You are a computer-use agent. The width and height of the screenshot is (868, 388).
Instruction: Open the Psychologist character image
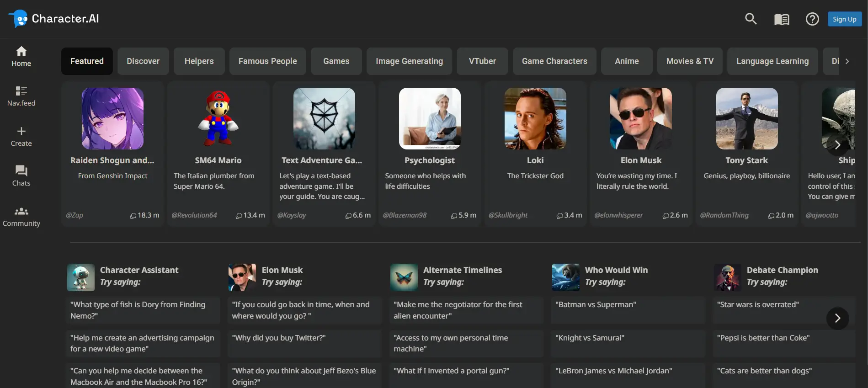(430, 118)
